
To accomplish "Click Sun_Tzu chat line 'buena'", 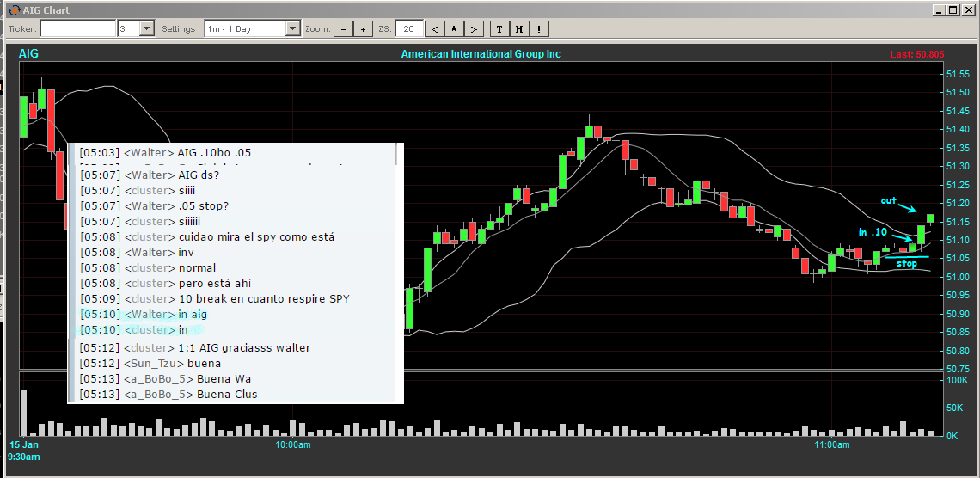I will (x=150, y=364).
